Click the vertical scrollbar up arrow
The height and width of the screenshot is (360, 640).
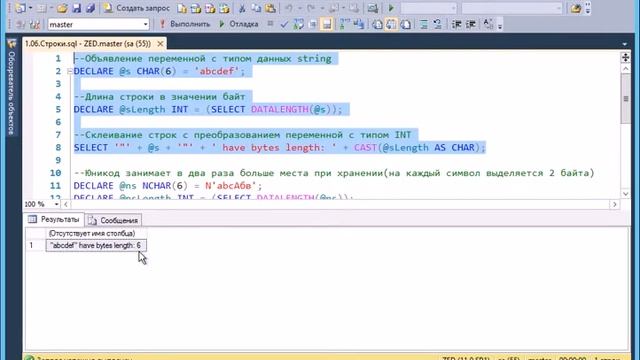point(625,69)
